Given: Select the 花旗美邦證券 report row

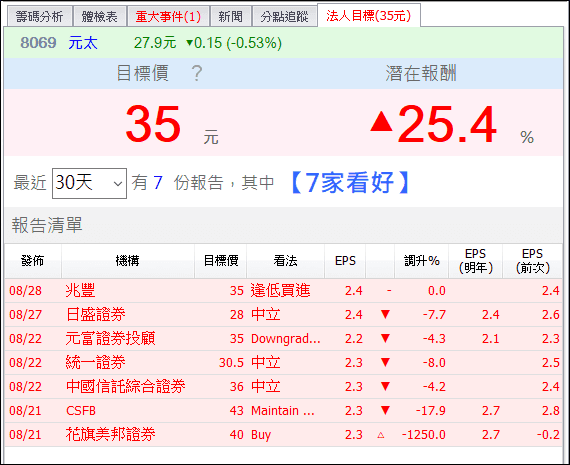Looking at the screenshot, I should coord(284,435).
